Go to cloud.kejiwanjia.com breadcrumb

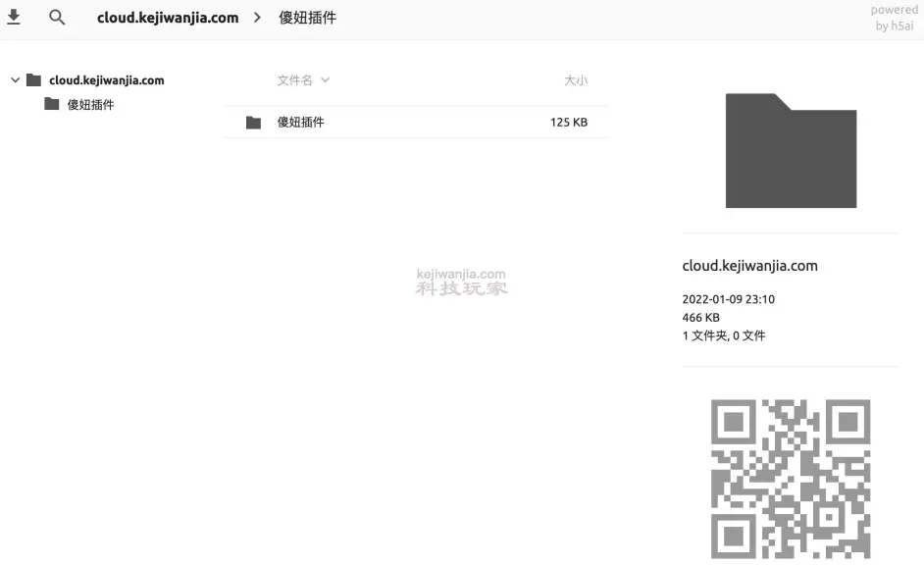point(168,18)
